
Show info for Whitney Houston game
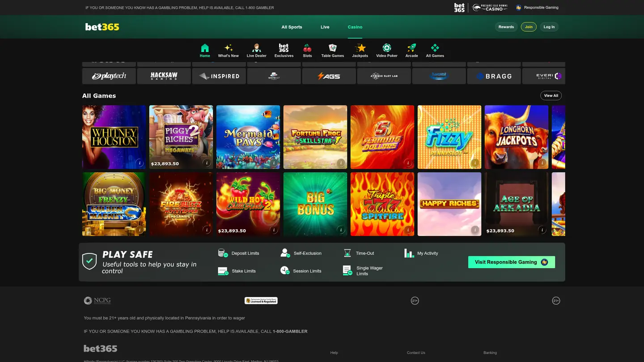[140, 163]
